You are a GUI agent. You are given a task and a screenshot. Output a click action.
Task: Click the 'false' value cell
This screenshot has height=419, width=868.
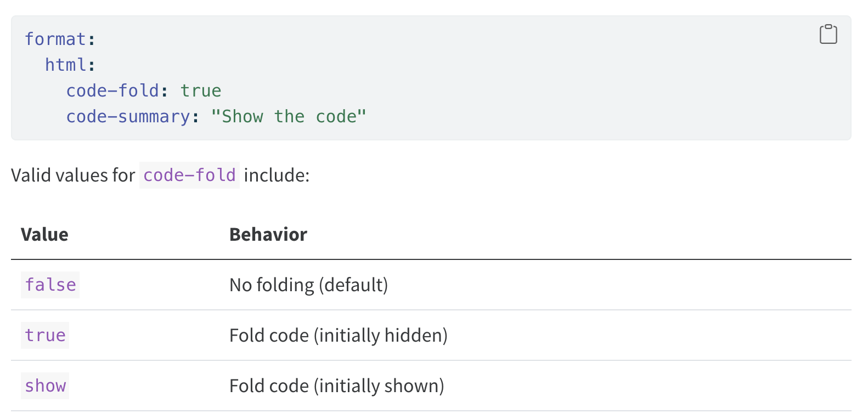[50, 285]
